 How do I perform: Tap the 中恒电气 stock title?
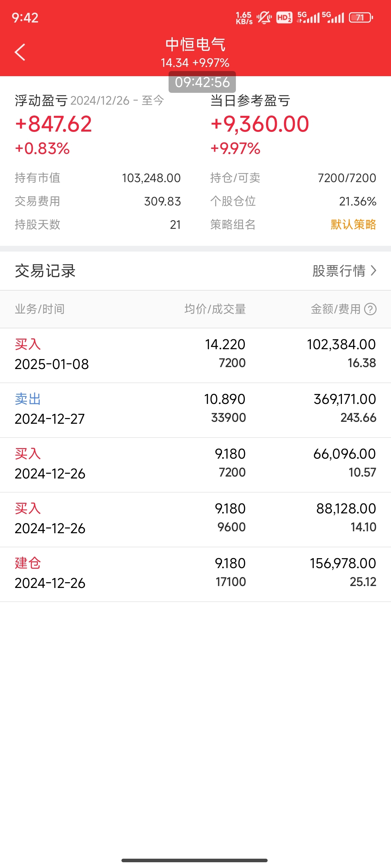195,44
